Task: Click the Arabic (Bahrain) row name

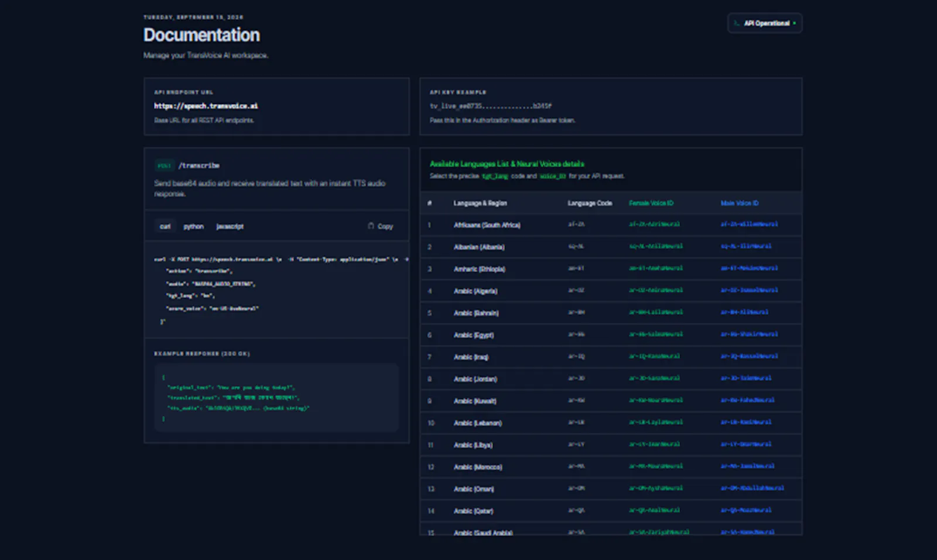Action: 476,313
